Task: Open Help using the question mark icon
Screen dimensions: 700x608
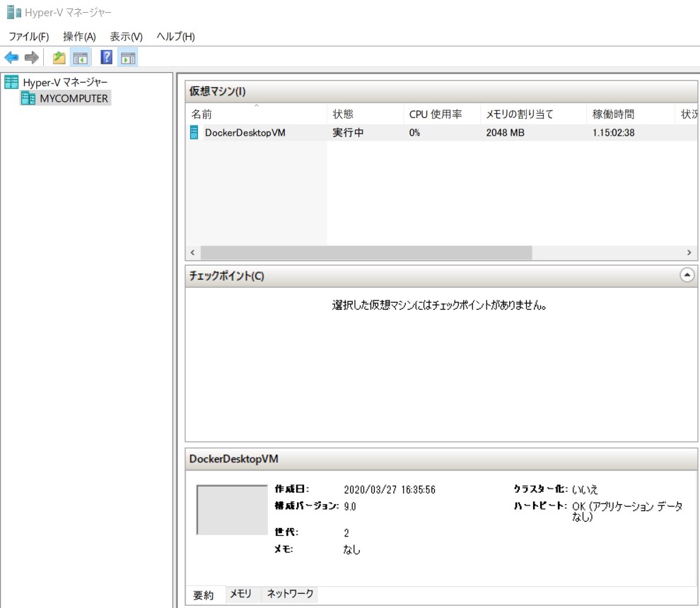Action: (105, 57)
